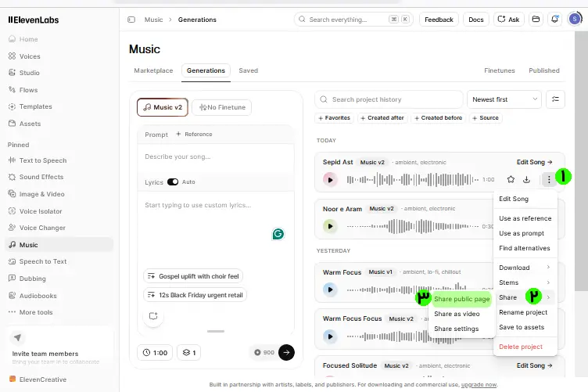
Task: Open Assets in the sidebar
Action: tap(24, 124)
